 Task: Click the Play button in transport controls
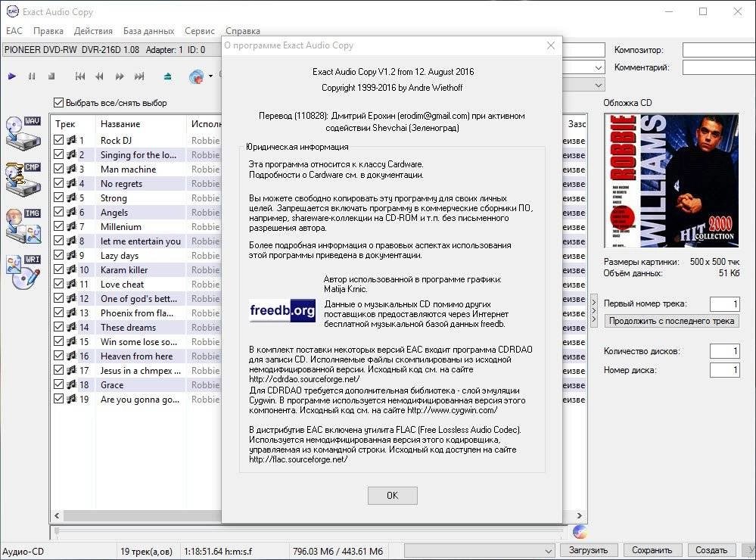tap(12, 76)
